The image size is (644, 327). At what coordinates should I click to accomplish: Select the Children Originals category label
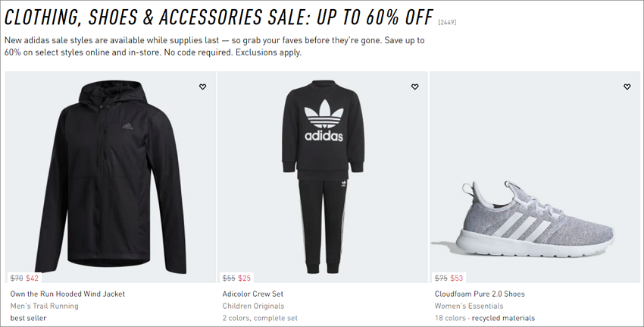(x=253, y=306)
